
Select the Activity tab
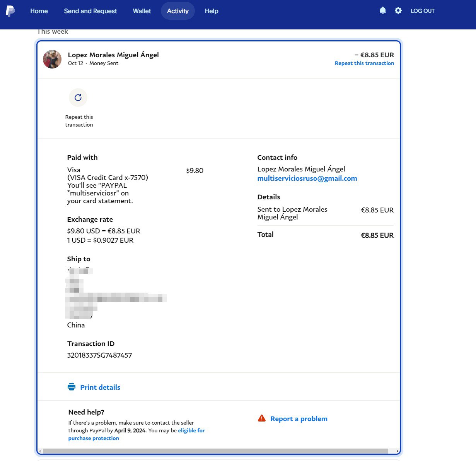click(x=177, y=11)
